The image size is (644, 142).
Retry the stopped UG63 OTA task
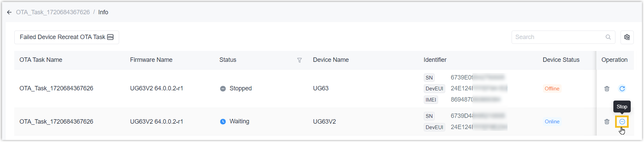[622, 89]
